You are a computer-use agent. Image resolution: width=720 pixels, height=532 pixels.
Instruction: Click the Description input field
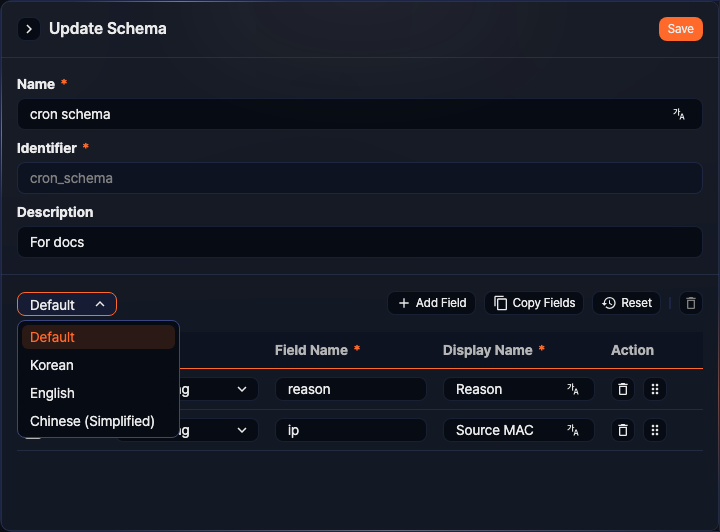coord(359,242)
